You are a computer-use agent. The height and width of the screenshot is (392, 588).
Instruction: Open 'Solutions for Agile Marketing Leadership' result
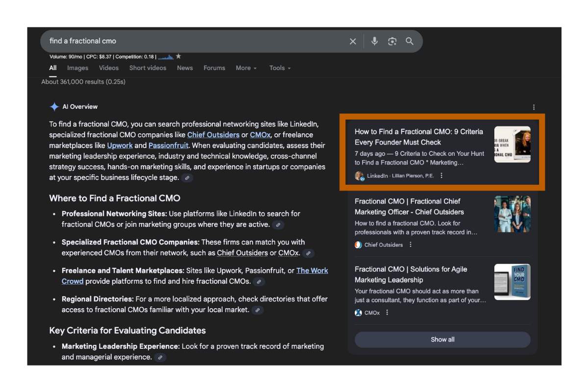pyautogui.click(x=411, y=275)
